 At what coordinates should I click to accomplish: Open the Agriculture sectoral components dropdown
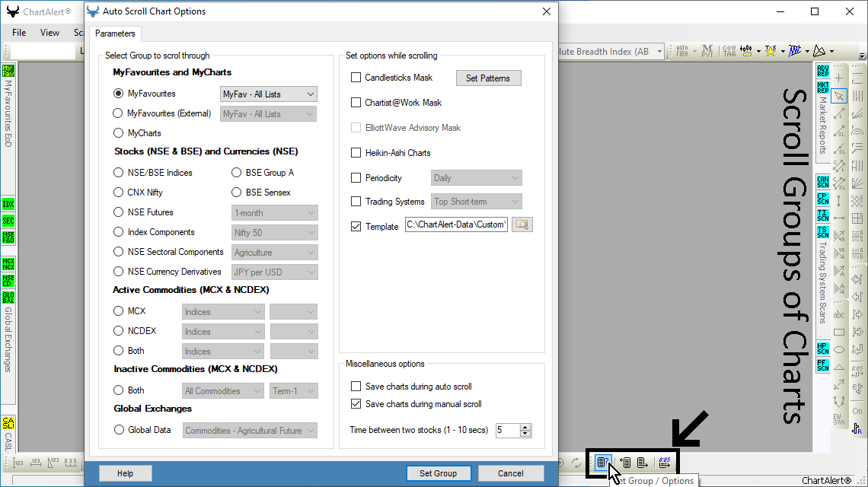pos(275,253)
